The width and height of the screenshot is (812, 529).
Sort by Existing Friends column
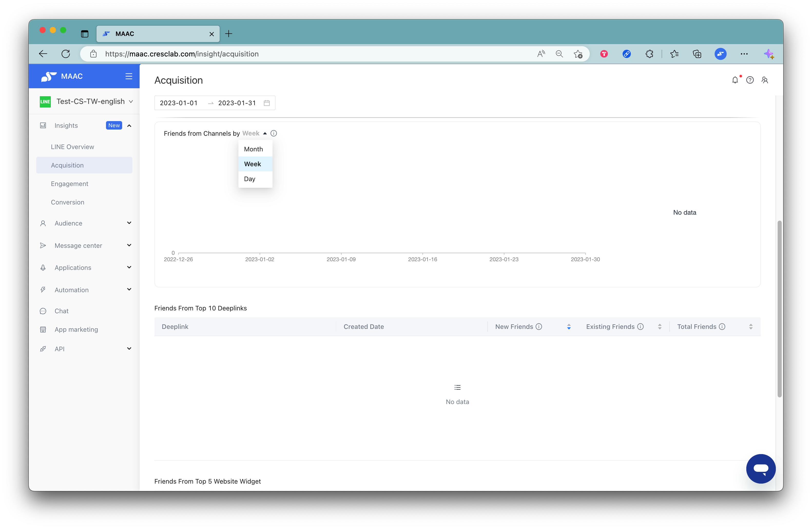(x=660, y=327)
